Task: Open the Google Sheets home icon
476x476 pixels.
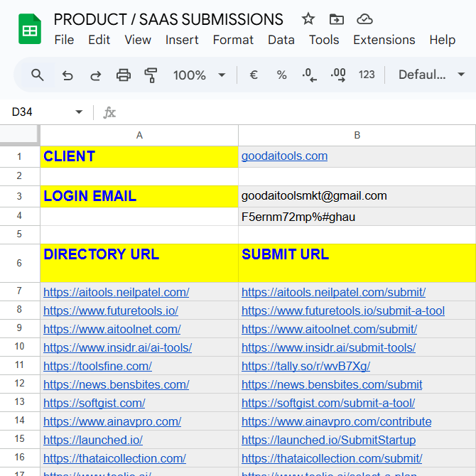Action: [29, 29]
